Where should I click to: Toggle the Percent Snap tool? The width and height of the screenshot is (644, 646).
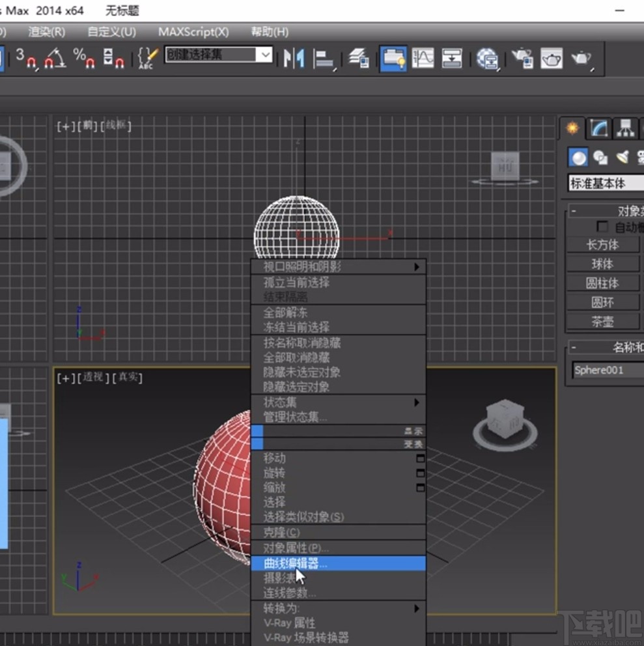click(x=83, y=58)
